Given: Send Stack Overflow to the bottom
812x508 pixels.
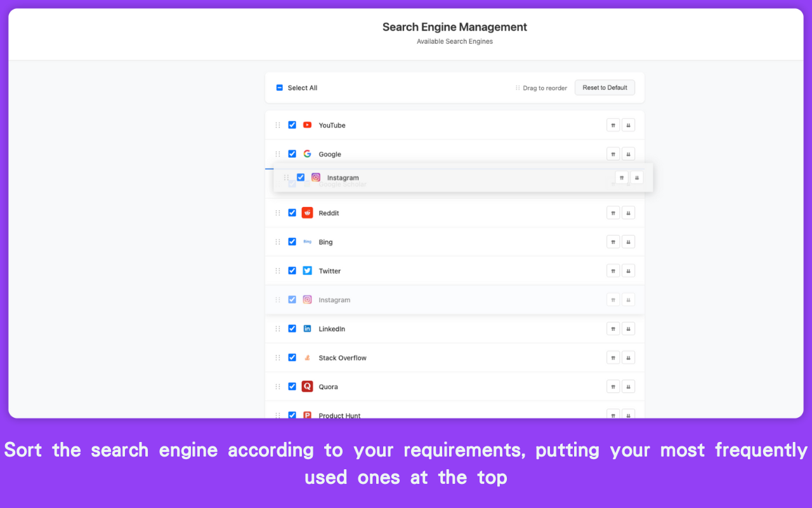Looking at the screenshot, I should (628, 358).
